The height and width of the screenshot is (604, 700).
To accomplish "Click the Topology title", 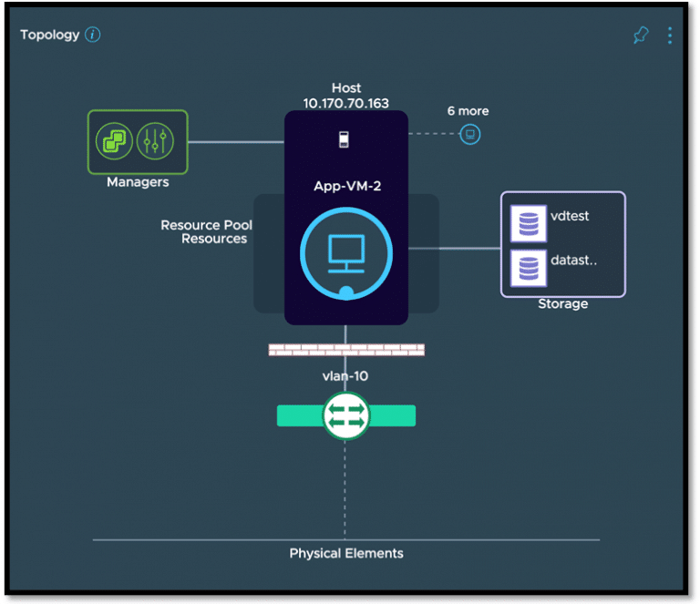I will (x=50, y=35).
